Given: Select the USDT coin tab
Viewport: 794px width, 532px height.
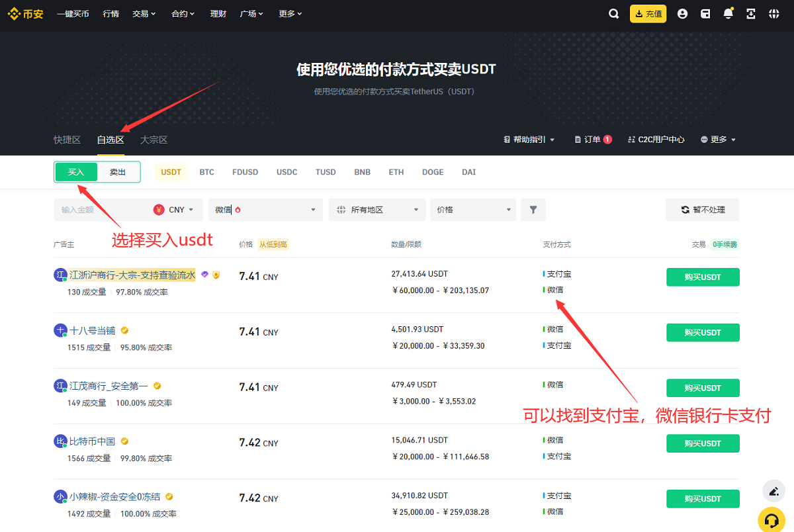Looking at the screenshot, I should click(171, 172).
